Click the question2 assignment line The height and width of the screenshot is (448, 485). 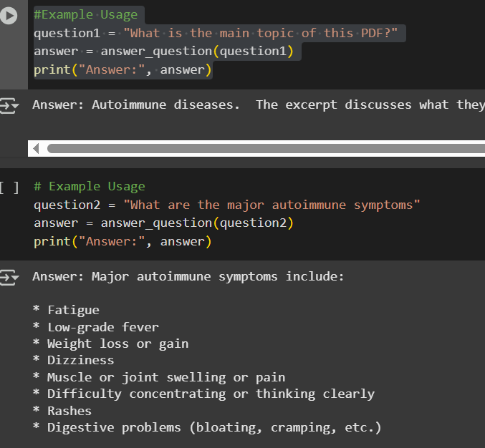pyautogui.click(x=227, y=205)
